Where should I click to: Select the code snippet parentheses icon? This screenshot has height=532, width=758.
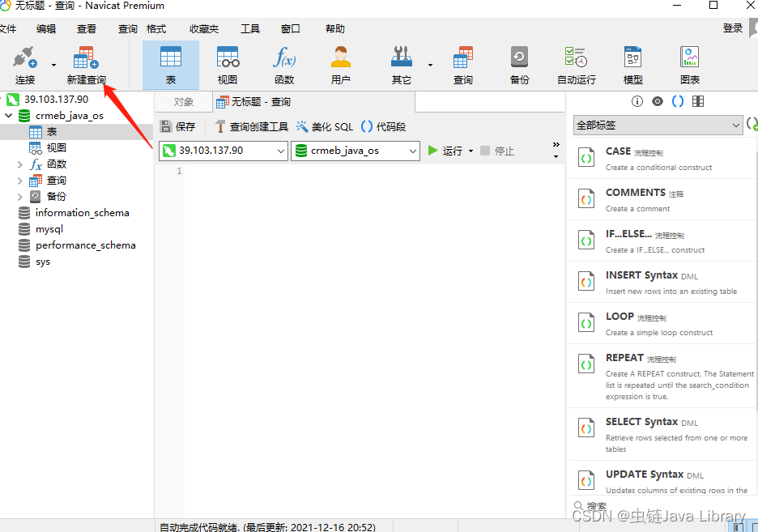[x=678, y=101]
